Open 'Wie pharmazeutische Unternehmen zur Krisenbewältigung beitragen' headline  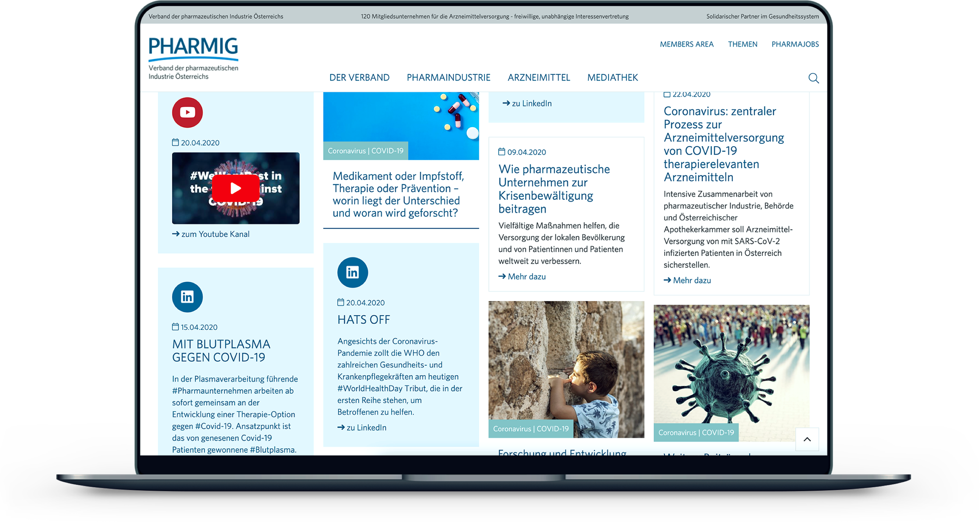tap(554, 189)
